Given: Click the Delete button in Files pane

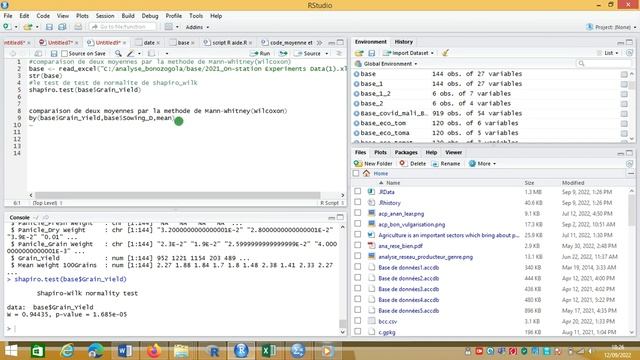Looking at the screenshot, I should [x=413, y=164].
